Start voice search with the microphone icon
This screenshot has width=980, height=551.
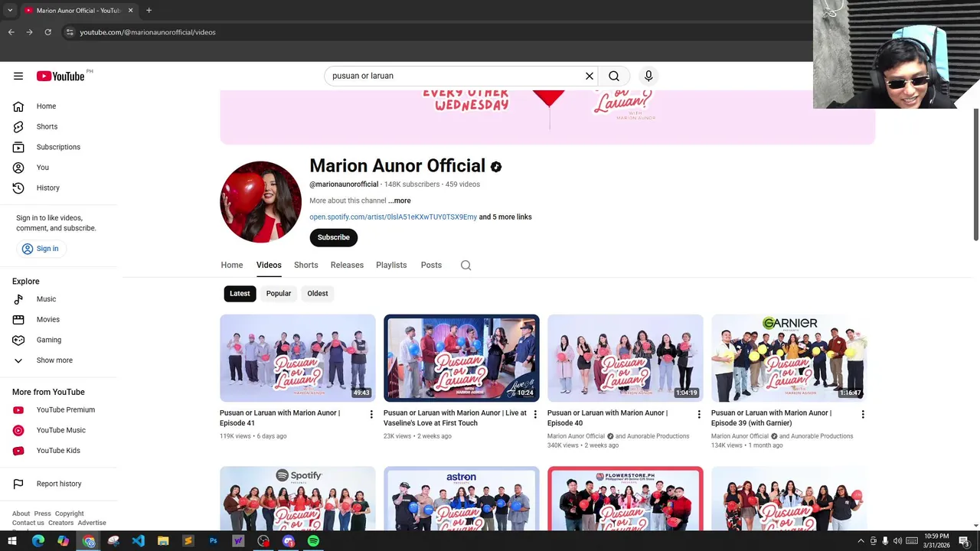click(648, 76)
